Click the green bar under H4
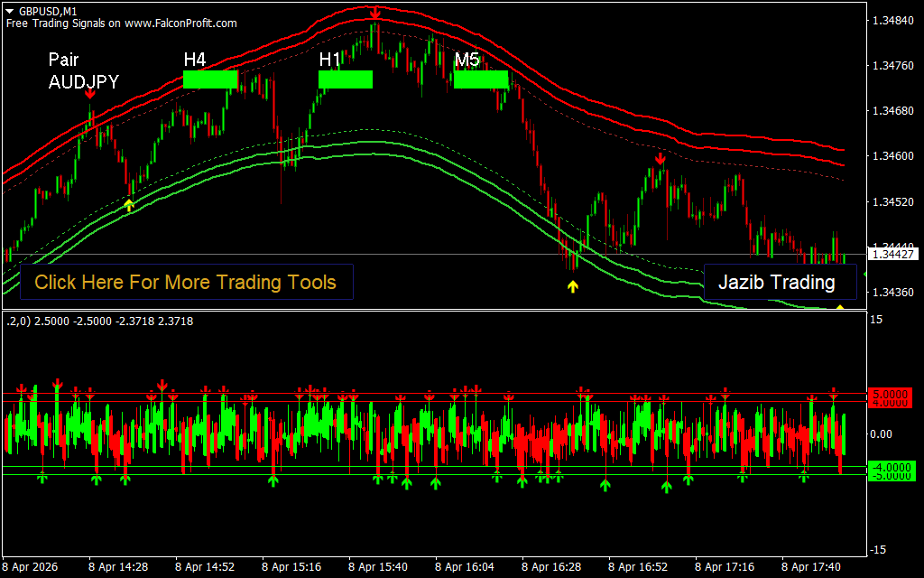 210,79
